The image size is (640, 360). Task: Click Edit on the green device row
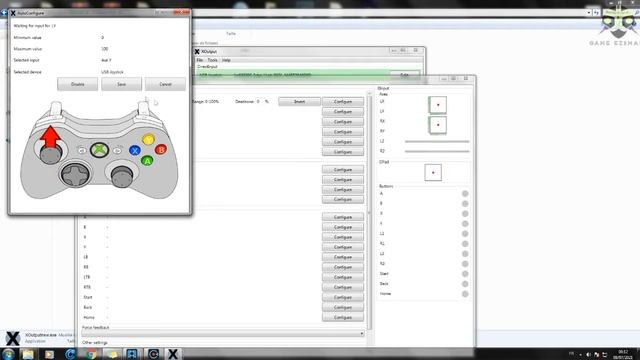click(x=404, y=75)
